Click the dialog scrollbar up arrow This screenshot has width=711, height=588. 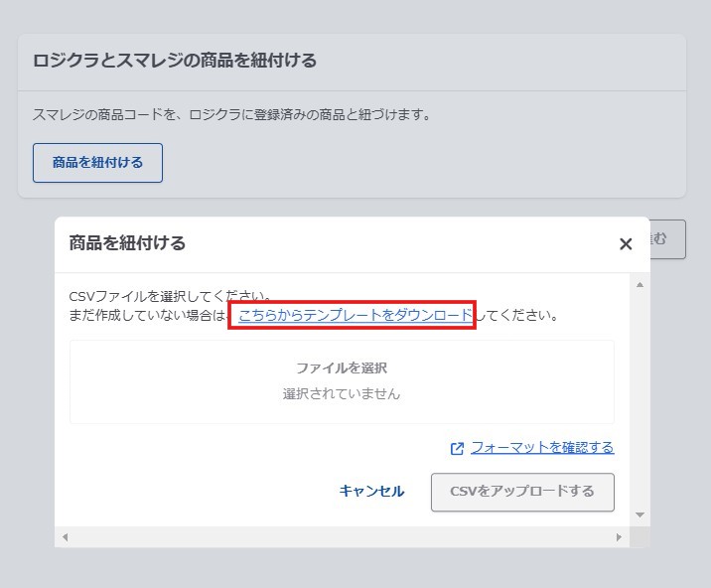pos(640,285)
